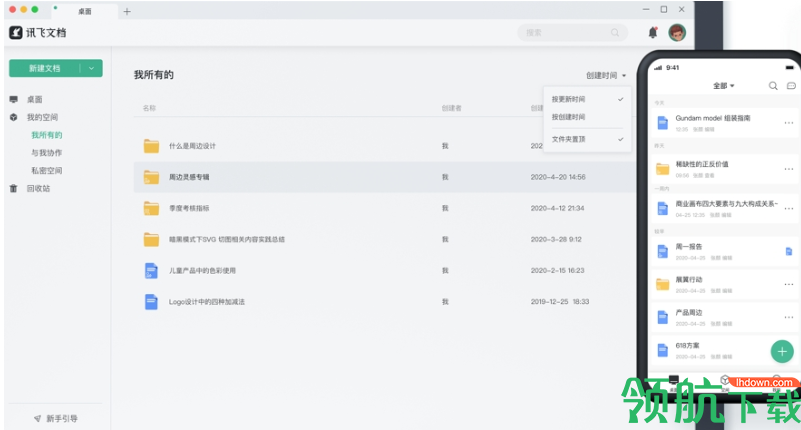The width and height of the screenshot is (801, 430).
Task: Click the 桌面 monitor icon in sidebar
Action: [14, 99]
